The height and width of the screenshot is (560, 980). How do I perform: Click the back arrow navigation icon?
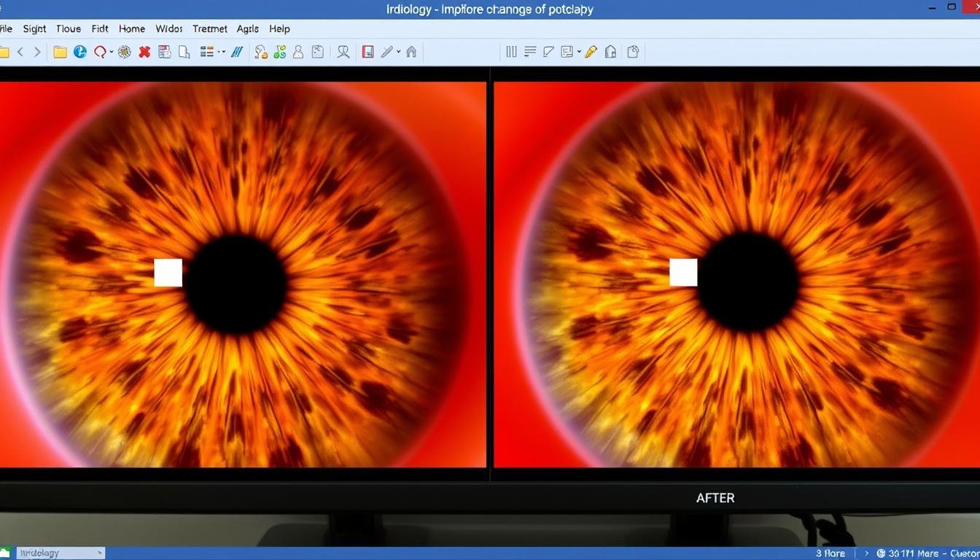pyautogui.click(x=20, y=52)
